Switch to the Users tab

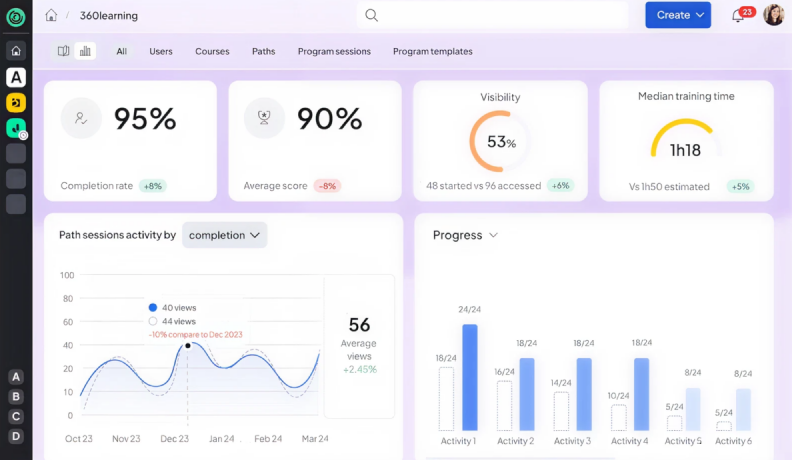(x=161, y=51)
